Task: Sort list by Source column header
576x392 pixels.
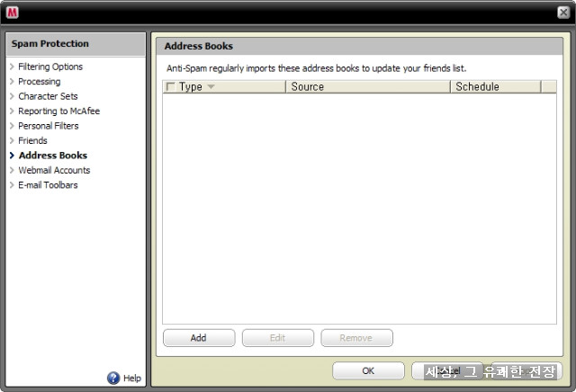Action: click(x=368, y=86)
